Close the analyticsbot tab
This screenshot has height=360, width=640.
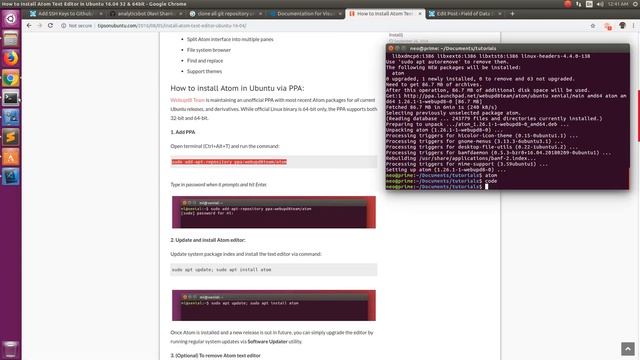[x=181, y=13]
